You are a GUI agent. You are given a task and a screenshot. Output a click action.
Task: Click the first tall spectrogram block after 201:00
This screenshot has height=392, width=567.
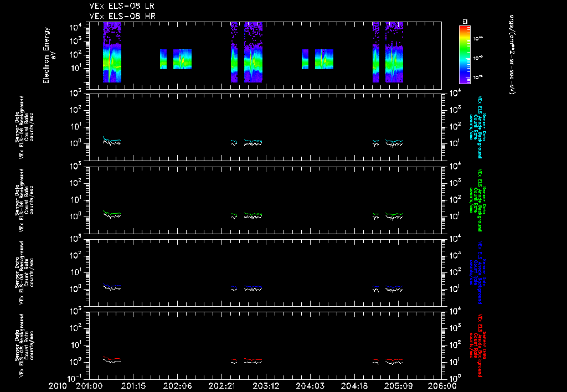point(112,53)
